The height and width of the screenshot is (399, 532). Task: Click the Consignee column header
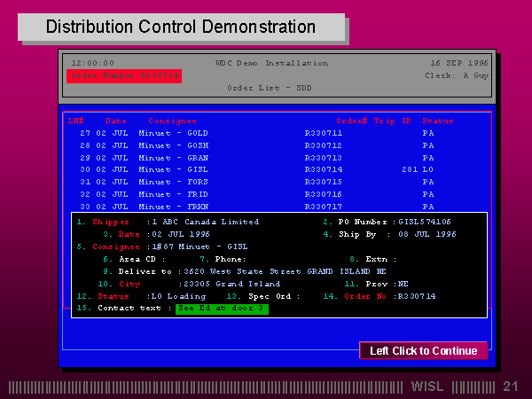(x=172, y=121)
